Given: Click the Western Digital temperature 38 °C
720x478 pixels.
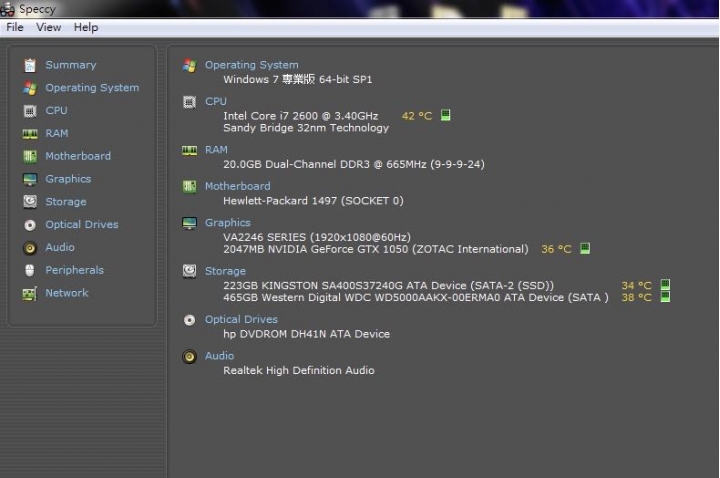Looking at the screenshot, I should 636,298.
